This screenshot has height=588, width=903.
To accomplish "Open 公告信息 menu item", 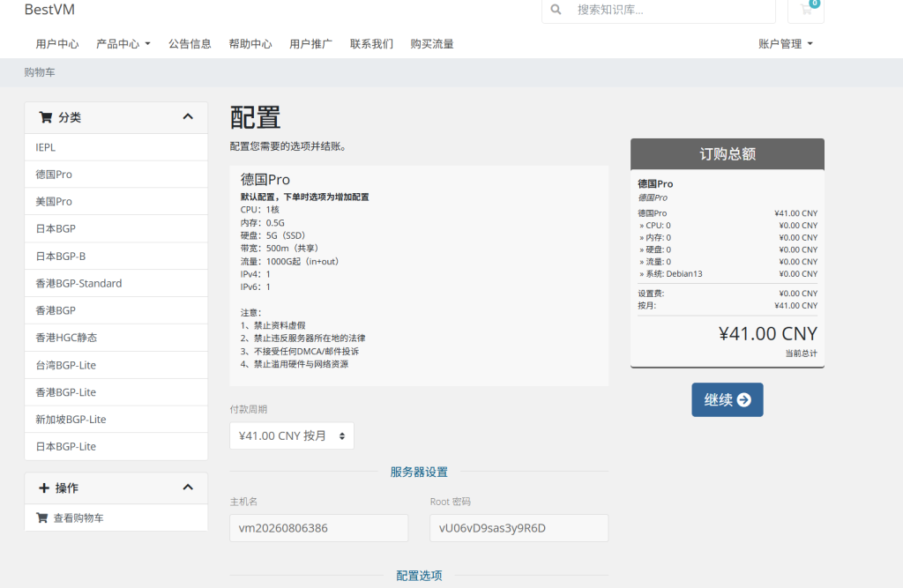I will 190,44.
